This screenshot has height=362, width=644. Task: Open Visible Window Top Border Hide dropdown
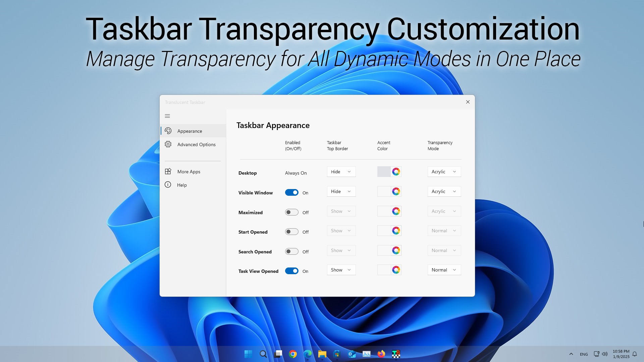pos(341,191)
